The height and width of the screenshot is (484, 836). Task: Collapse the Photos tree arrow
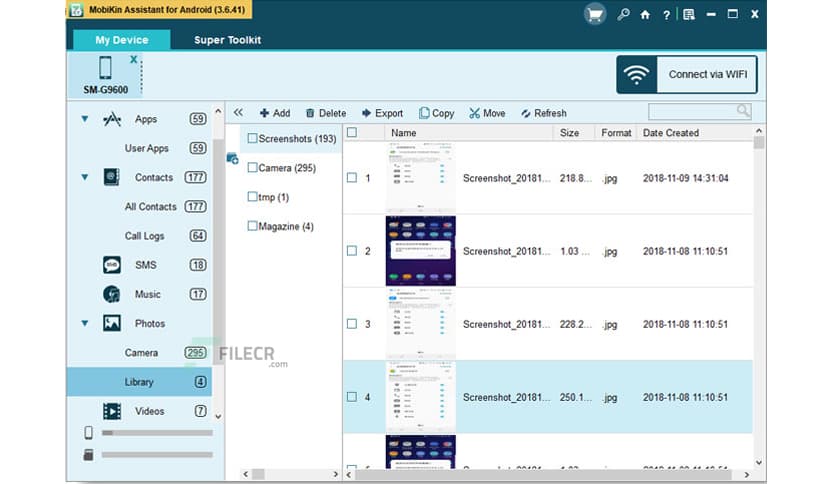tap(85, 323)
